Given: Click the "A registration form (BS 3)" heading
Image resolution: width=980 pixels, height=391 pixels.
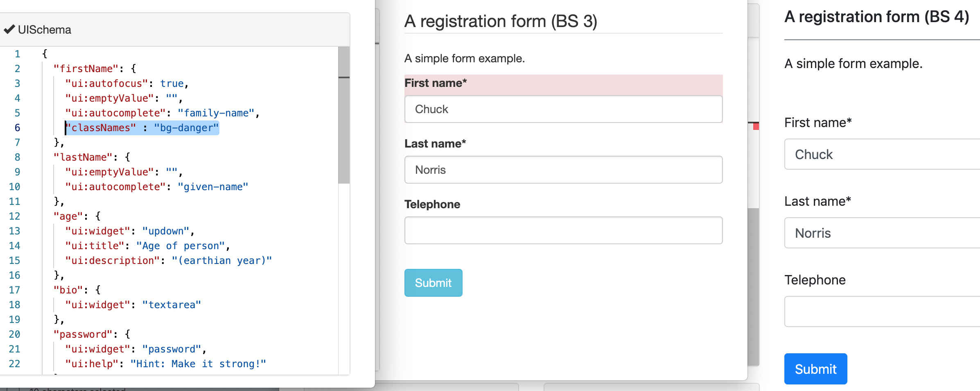Looking at the screenshot, I should pos(500,21).
